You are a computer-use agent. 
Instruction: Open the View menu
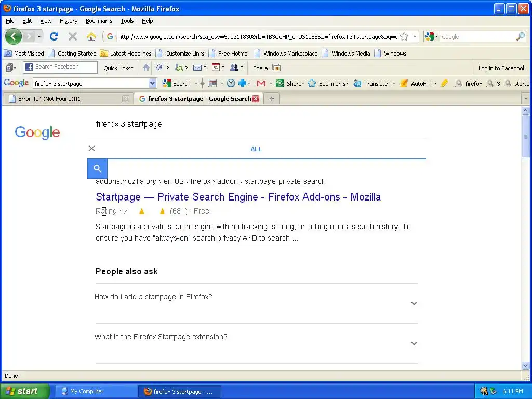tap(46, 21)
